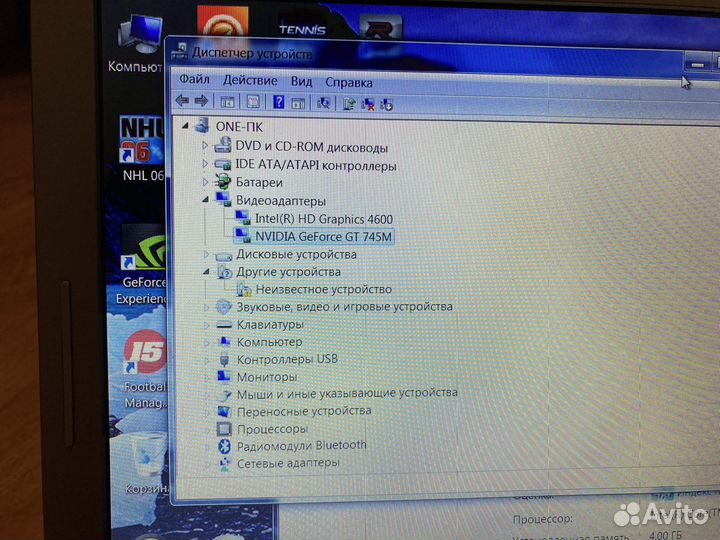This screenshot has height=540, width=720.
Task: Click the update driver software toolbar icon
Action: pos(349,104)
